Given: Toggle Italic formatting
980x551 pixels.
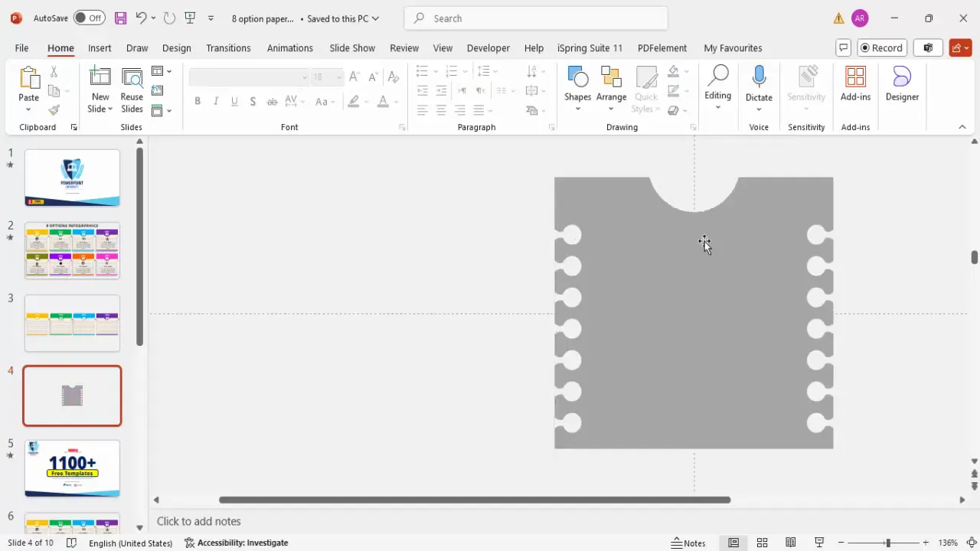Looking at the screenshot, I should tap(216, 101).
